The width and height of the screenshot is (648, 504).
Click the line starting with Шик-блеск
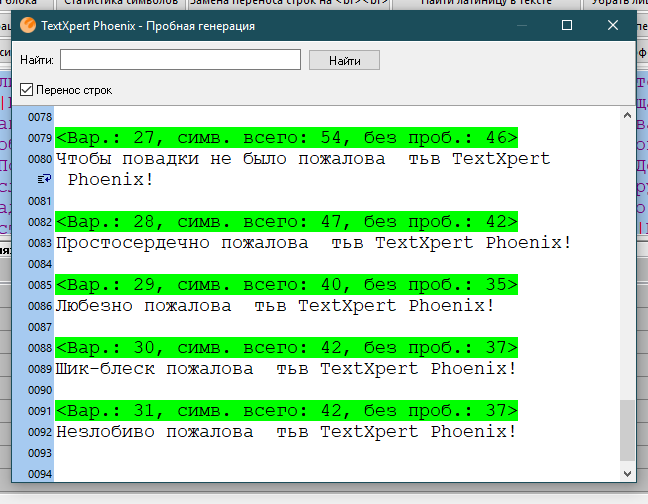coord(286,368)
